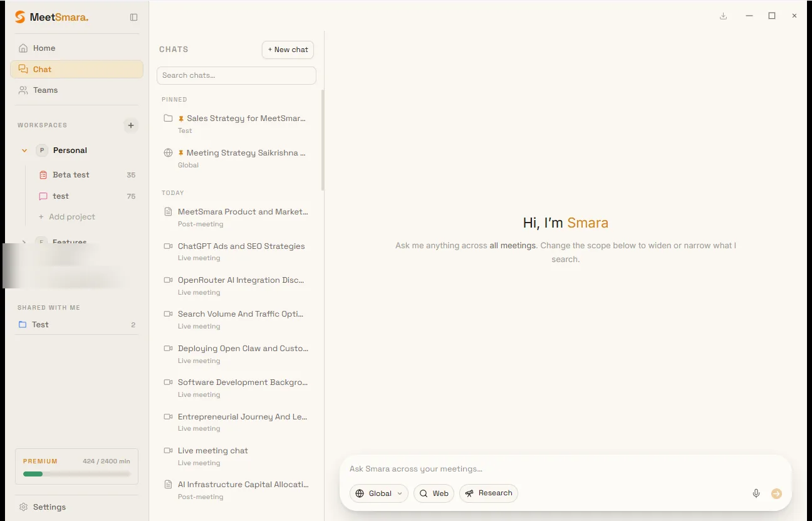812x521 pixels.
Task: Add a new workspace with plus icon
Action: 130,125
